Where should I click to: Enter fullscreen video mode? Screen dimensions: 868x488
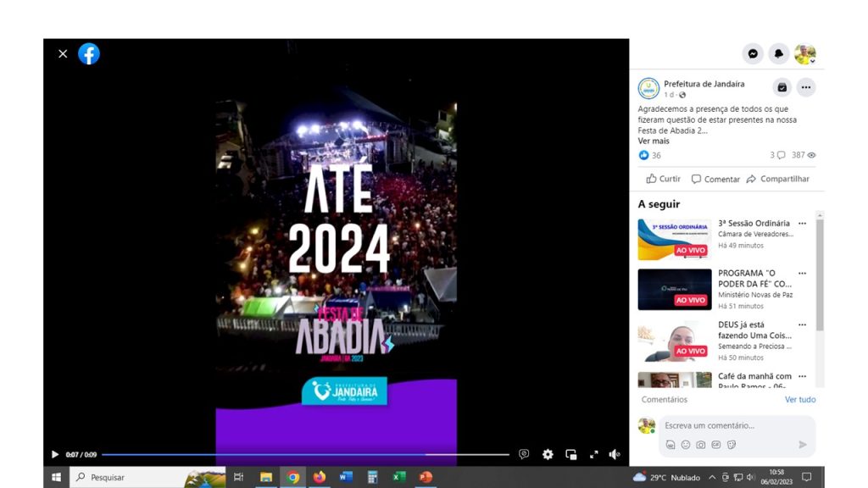click(x=593, y=454)
